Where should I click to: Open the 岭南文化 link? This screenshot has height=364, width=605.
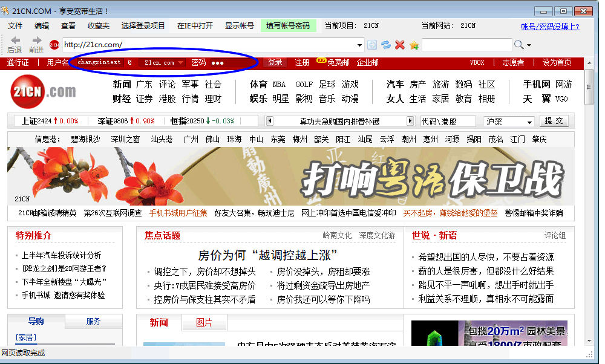click(x=337, y=235)
